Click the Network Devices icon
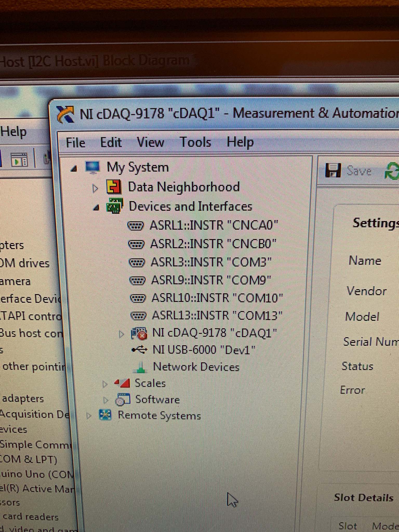This screenshot has width=399, height=532. coord(141,368)
